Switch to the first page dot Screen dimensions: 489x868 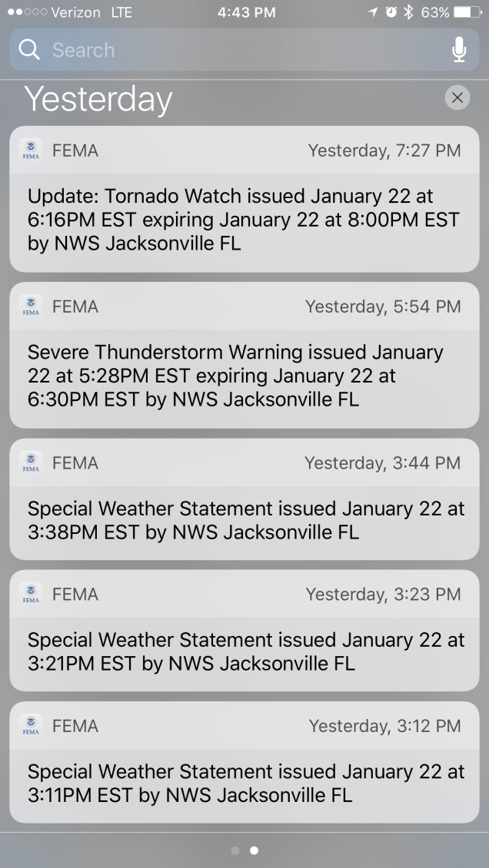tap(235, 850)
